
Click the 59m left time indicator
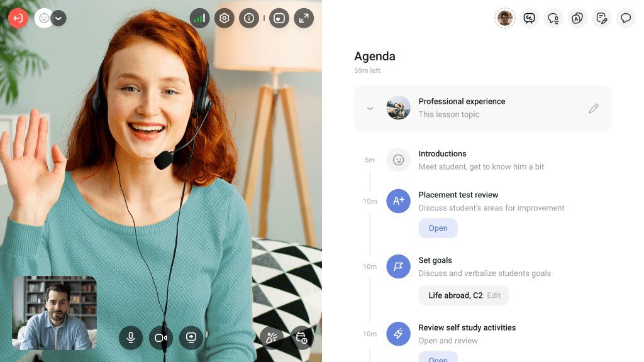(367, 70)
